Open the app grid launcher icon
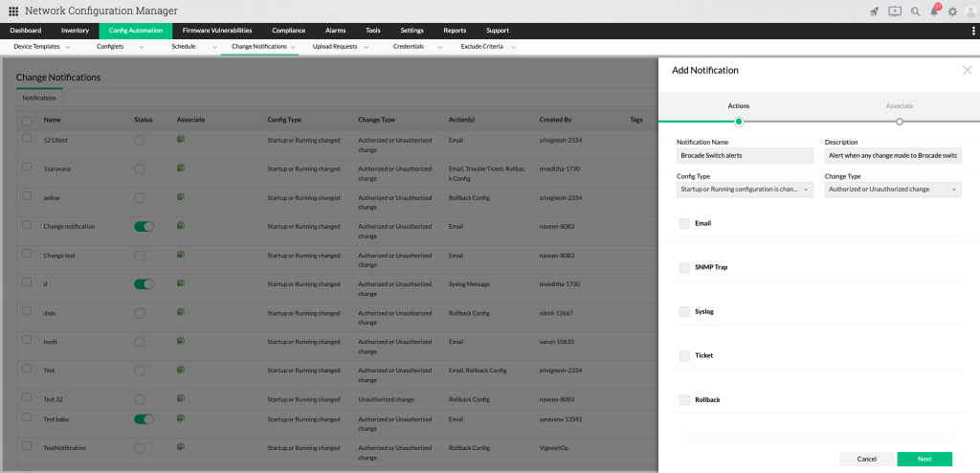The image size is (980, 473). coord(13,11)
